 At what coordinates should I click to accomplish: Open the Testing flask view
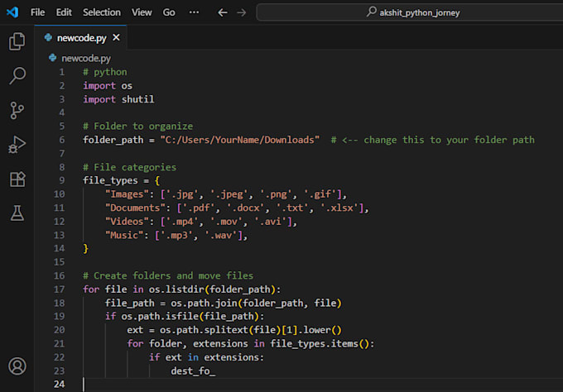(x=17, y=213)
